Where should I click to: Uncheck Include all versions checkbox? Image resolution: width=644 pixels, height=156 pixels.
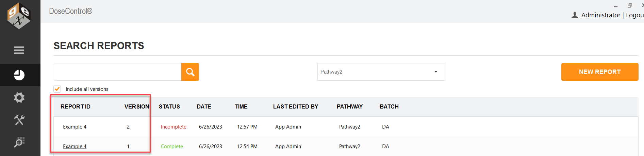coord(57,89)
